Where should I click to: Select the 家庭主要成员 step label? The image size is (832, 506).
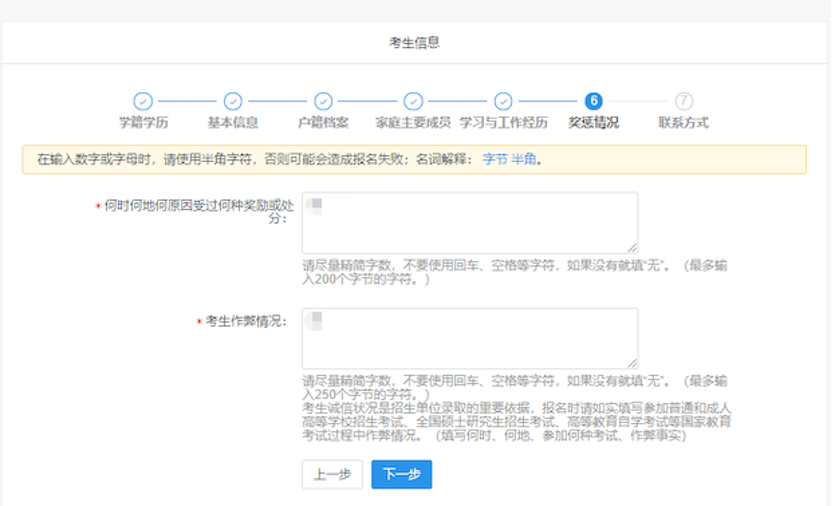[x=413, y=123]
